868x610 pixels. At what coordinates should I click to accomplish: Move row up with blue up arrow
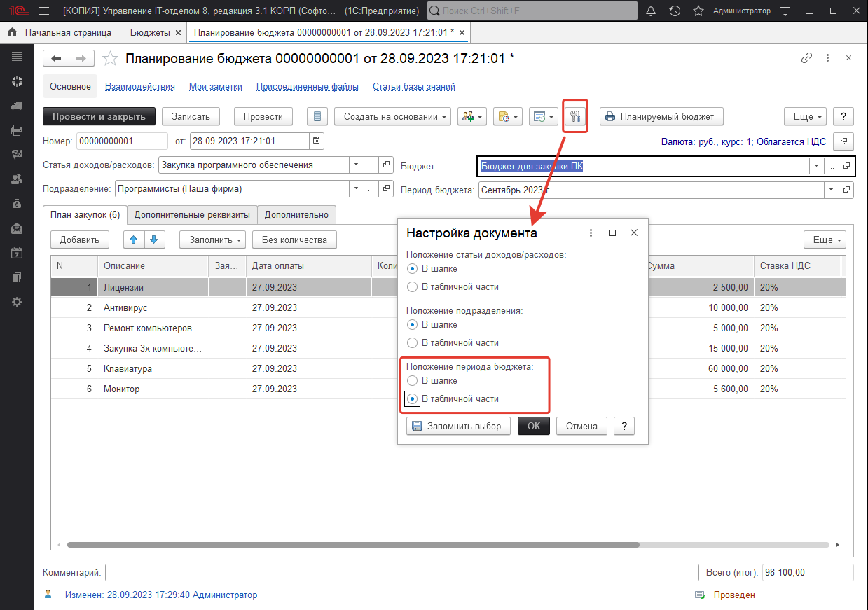[x=133, y=240]
